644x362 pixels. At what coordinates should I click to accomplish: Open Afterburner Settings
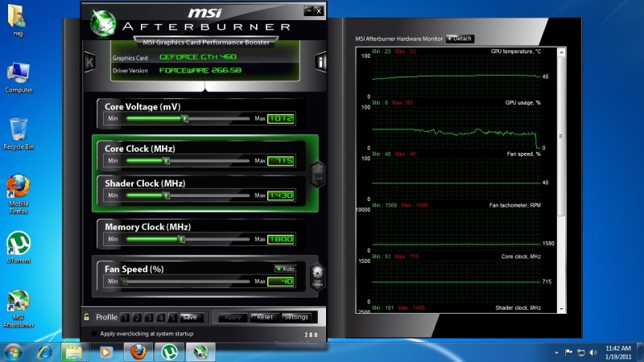click(x=296, y=317)
